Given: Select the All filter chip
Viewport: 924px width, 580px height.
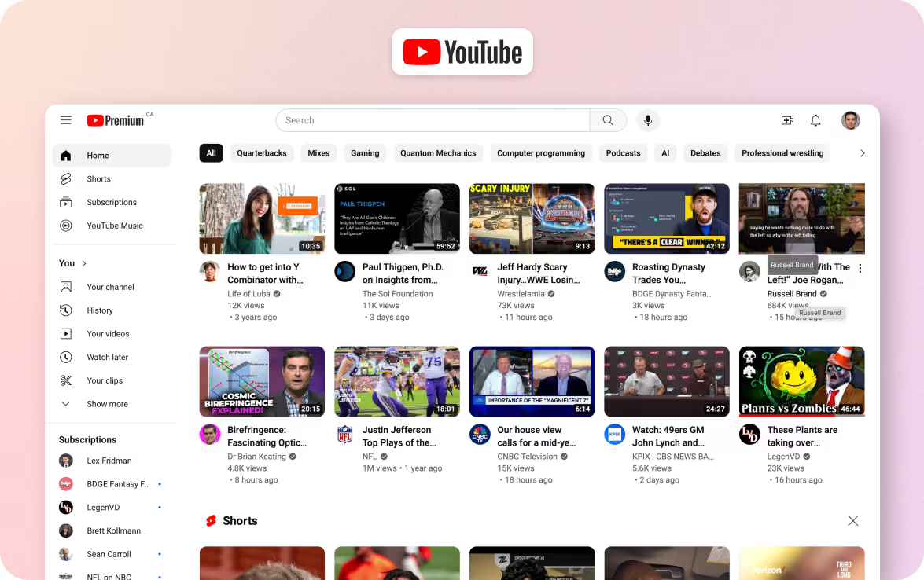Looking at the screenshot, I should point(211,153).
